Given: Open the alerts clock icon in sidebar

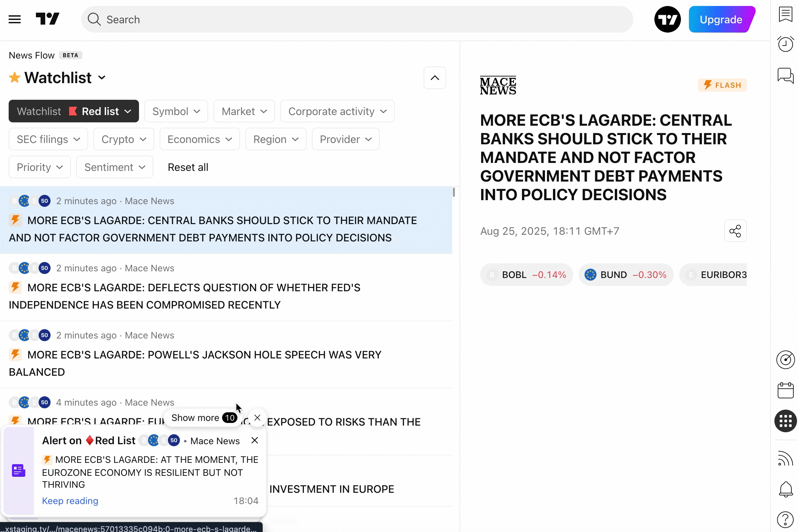Looking at the screenshot, I should 785,44.
